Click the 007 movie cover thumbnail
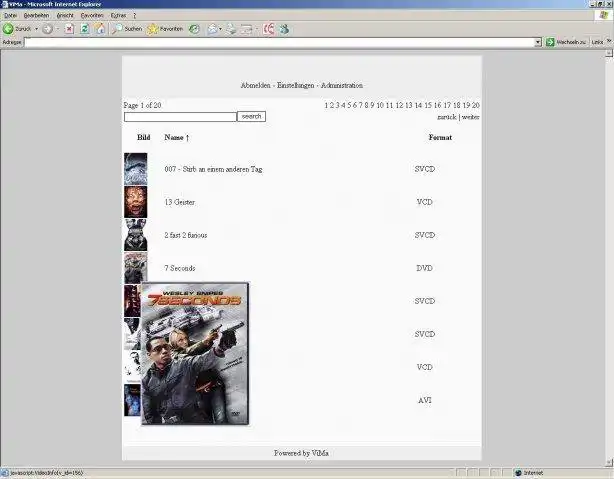 pyautogui.click(x=135, y=169)
